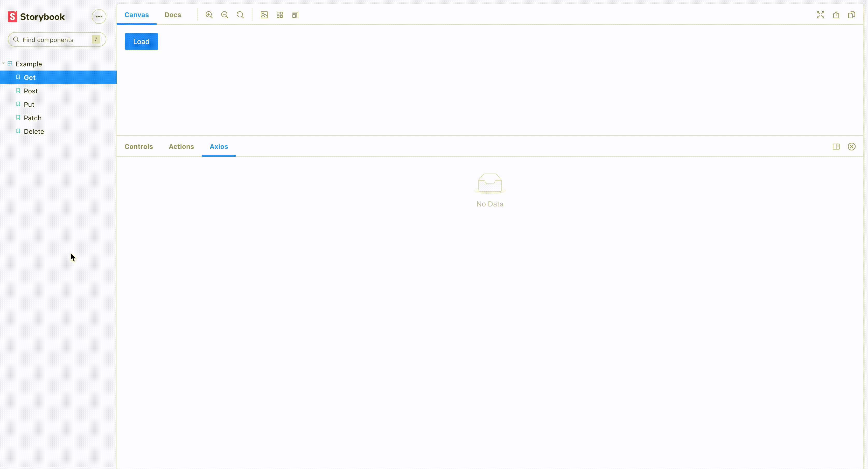Click the zoom out magnifier icon
This screenshot has height=469, width=868.
click(225, 15)
